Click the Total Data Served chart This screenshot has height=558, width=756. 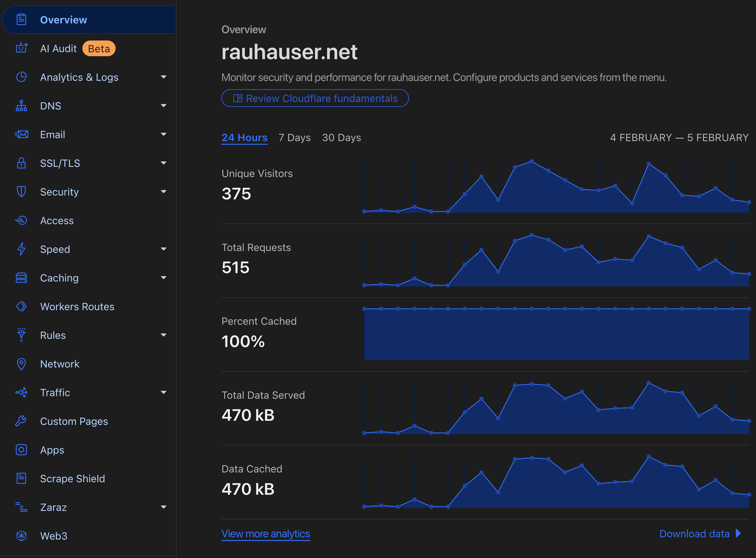[x=556, y=408]
